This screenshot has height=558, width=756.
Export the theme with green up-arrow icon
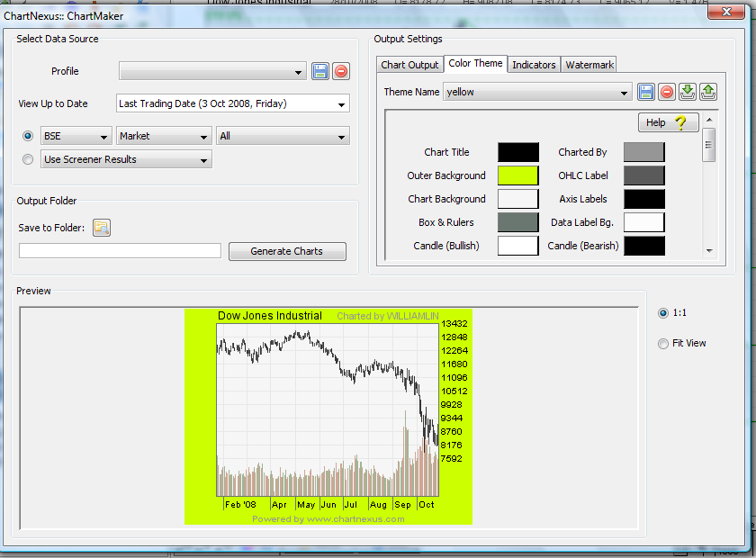click(x=708, y=92)
